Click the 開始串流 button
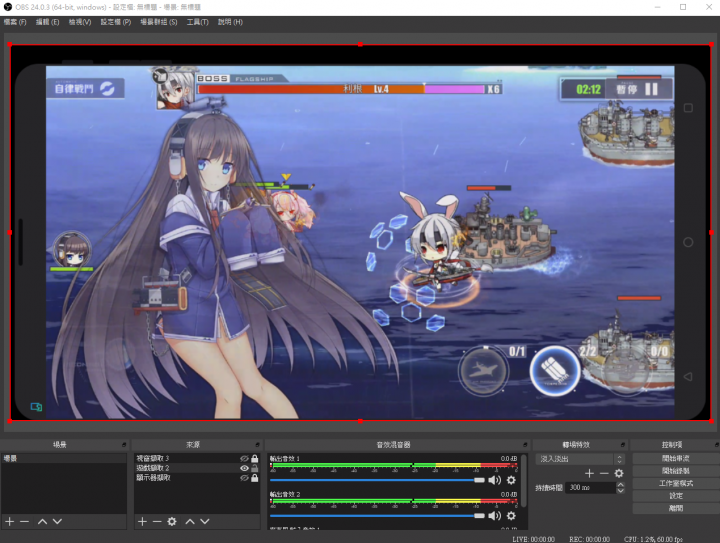This screenshot has width=720, height=543. click(x=675, y=459)
